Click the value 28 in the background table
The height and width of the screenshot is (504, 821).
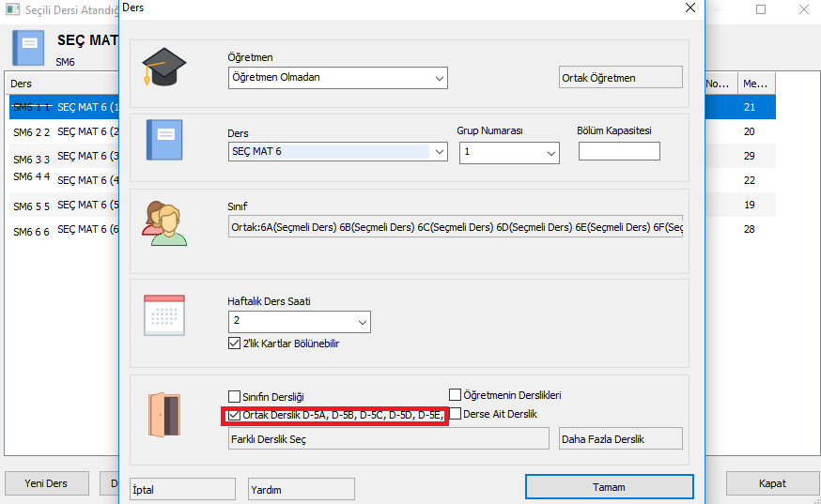[x=750, y=229]
